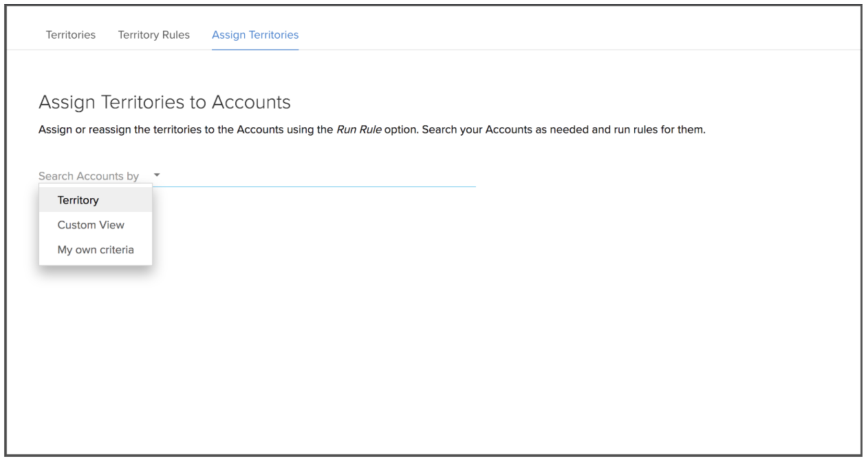Open the Territory Rules tab
This screenshot has width=868, height=461.
pyautogui.click(x=154, y=35)
